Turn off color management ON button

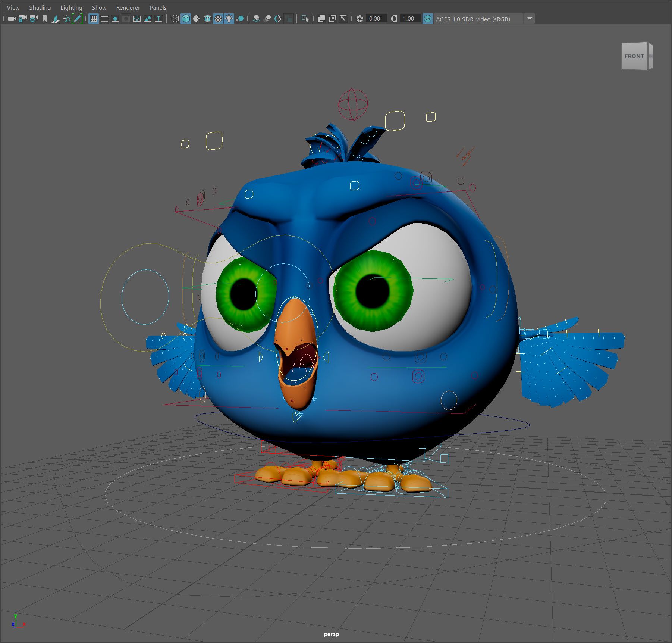(428, 19)
